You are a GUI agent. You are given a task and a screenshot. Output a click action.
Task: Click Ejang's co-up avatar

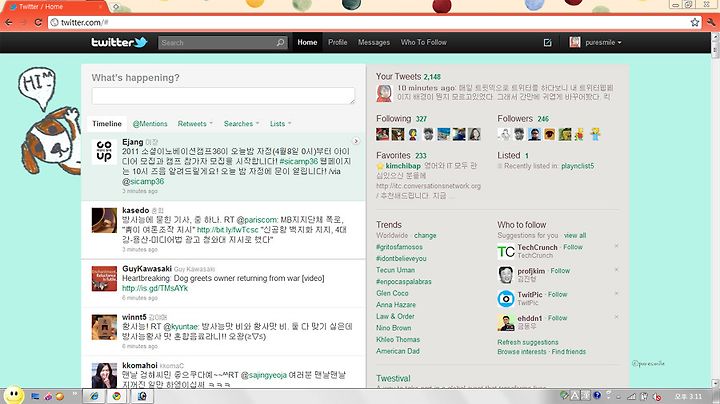point(104,152)
